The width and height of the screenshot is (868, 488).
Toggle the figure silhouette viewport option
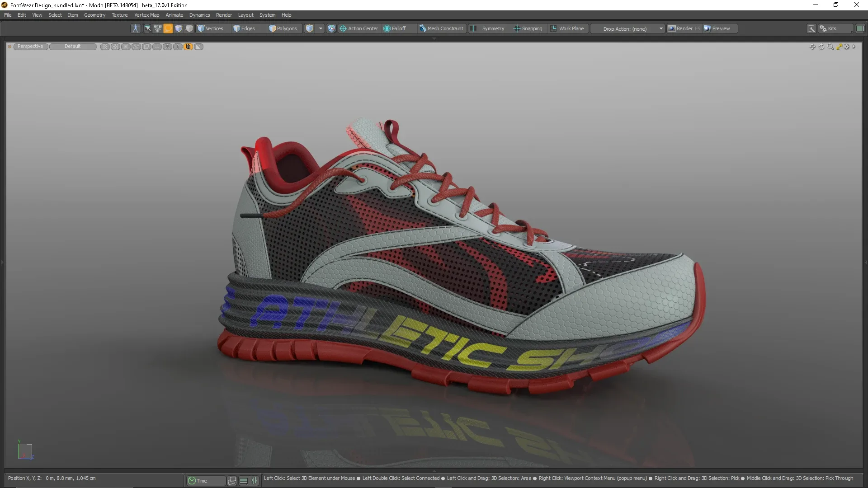[167, 47]
